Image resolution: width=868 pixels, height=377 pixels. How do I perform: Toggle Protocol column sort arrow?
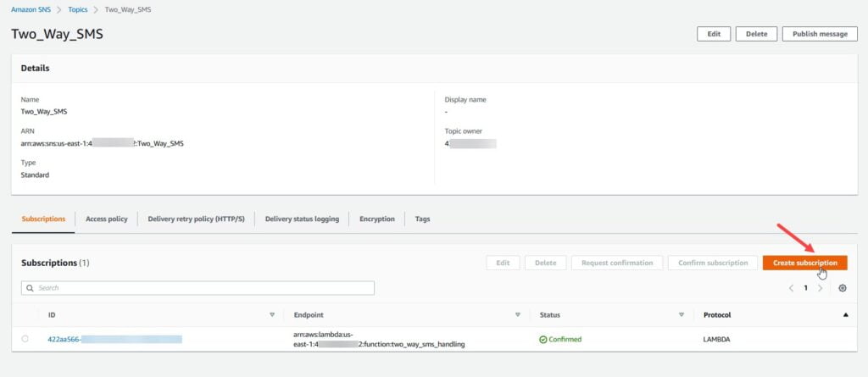[x=845, y=314]
